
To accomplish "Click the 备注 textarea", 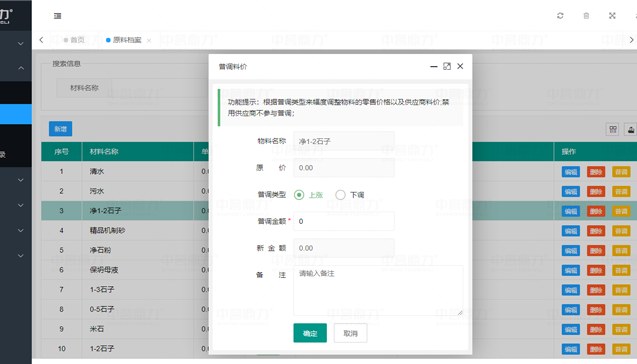I will [378, 290].
